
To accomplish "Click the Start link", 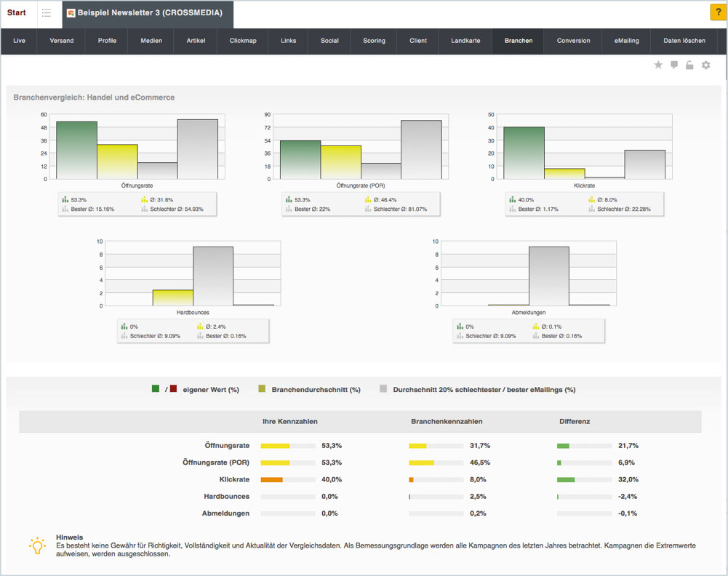I will pyautogui.click(x=17, y=13).
